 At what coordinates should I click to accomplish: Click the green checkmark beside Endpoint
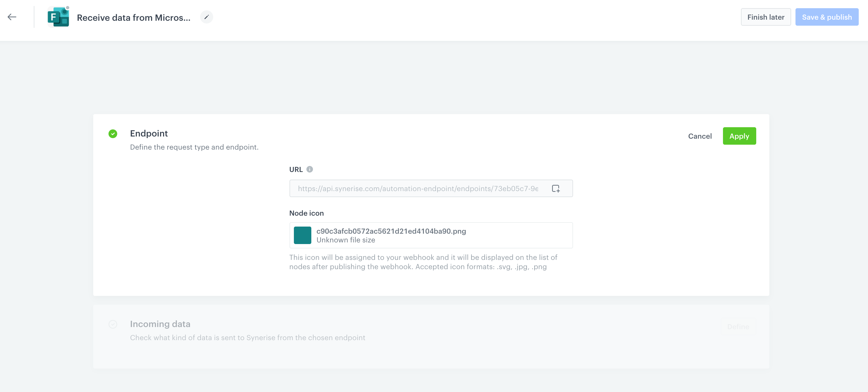coord(113,134)
